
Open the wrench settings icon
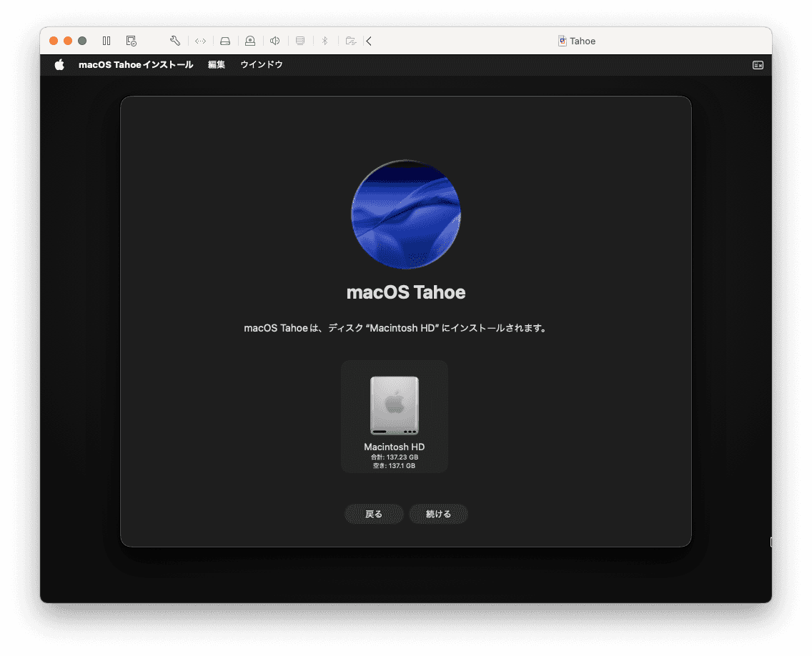coord(175,41)
